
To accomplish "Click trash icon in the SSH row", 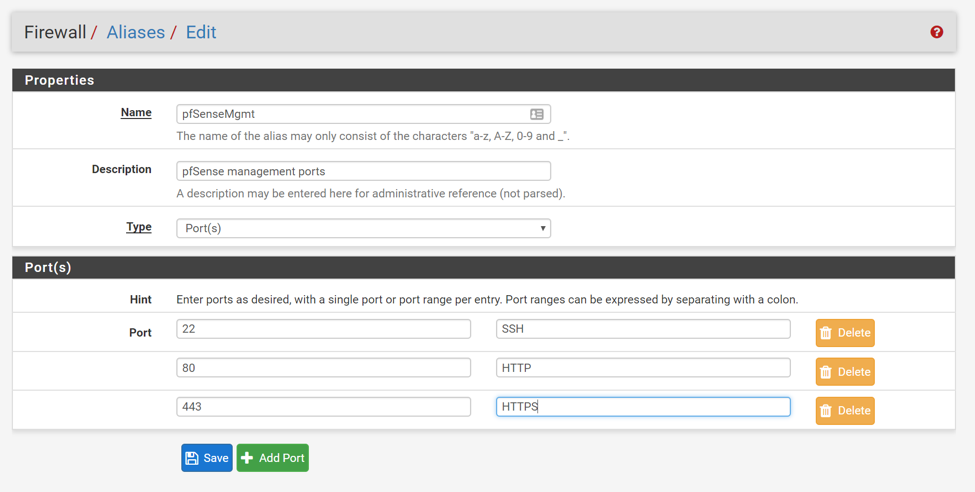I will 826,333.
